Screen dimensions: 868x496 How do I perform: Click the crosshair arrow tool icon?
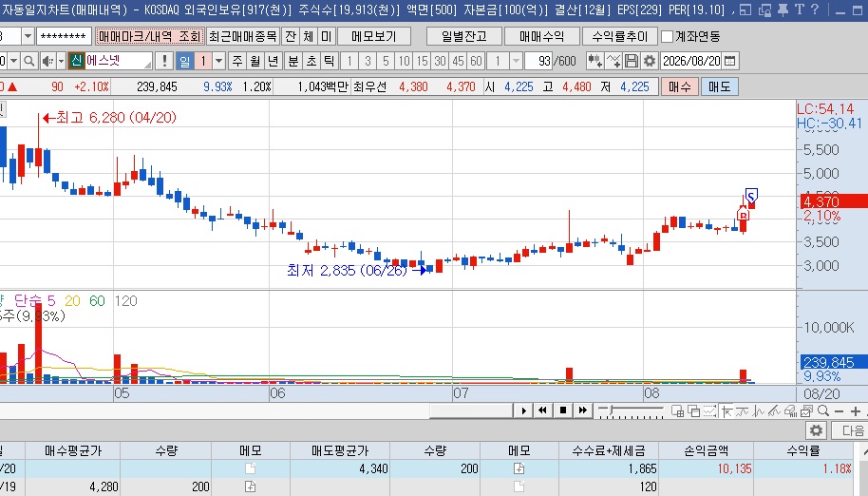tap(726, 410)
